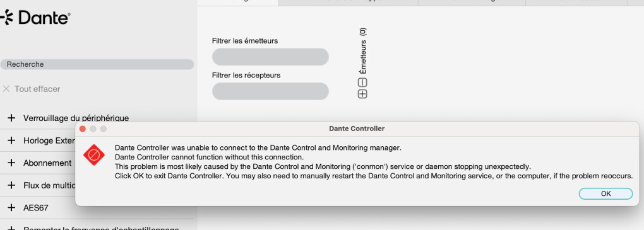This screenshot has width=644, height=230.
Task: Click the 'unable to connect' error message line
Action: (x=258, y=147)
